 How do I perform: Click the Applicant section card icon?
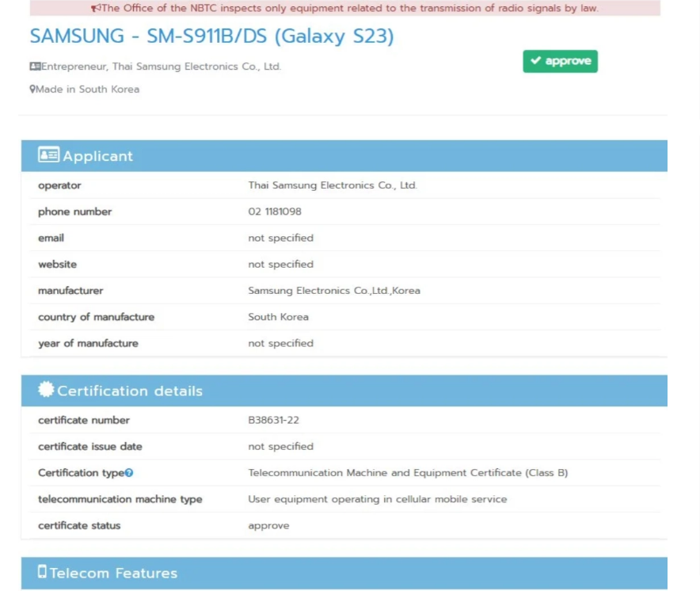click(48, 154)
